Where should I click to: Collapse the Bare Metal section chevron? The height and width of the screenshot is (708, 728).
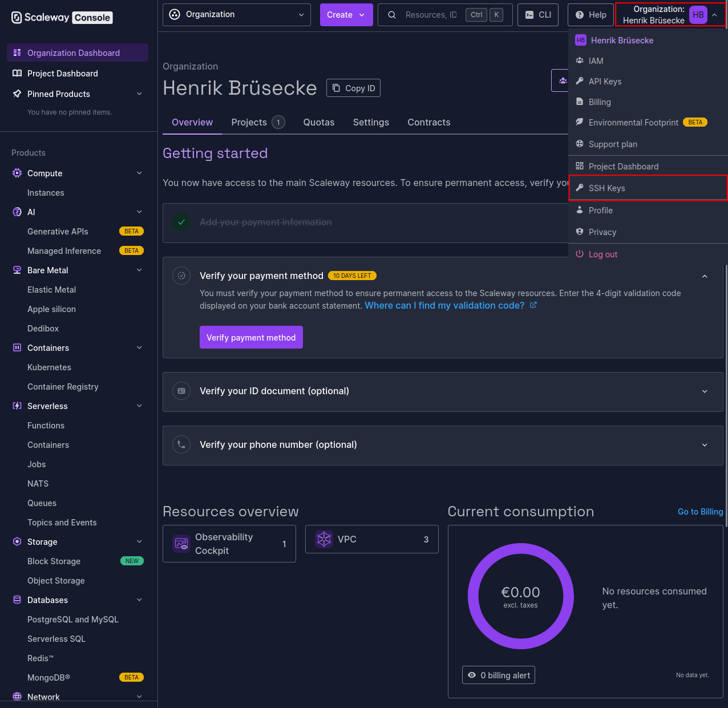[139, 270]
